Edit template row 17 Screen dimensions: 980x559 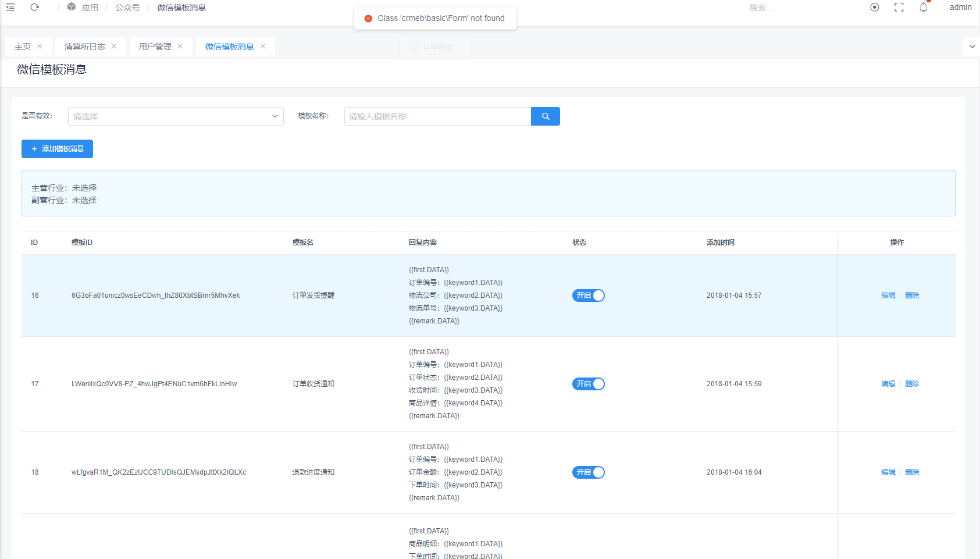[888, 384]
